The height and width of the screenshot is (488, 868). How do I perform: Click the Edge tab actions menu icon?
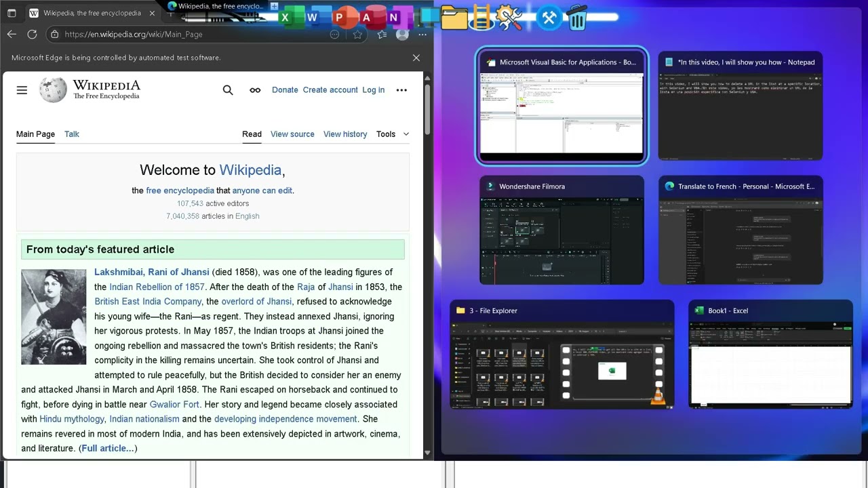click(x=12, y=13)
